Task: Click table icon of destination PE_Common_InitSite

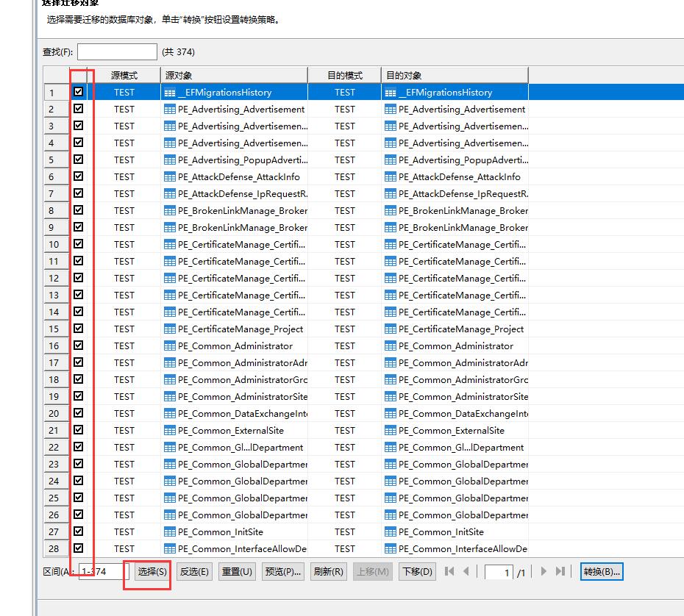Action: click(391, 531)
